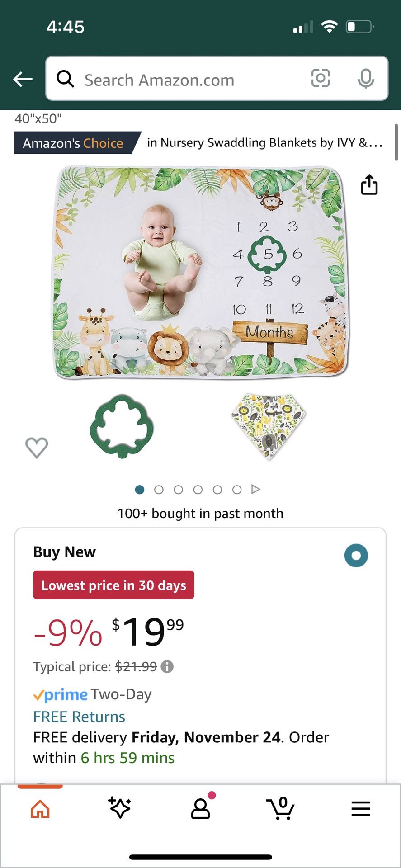Open the shopping cart icon

280,808
